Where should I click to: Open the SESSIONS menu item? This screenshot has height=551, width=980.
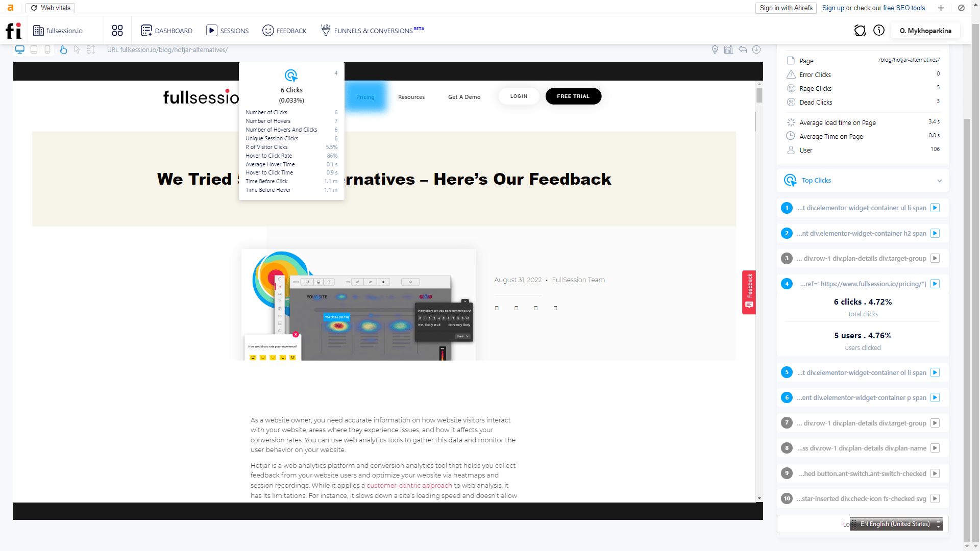[227, 31]
